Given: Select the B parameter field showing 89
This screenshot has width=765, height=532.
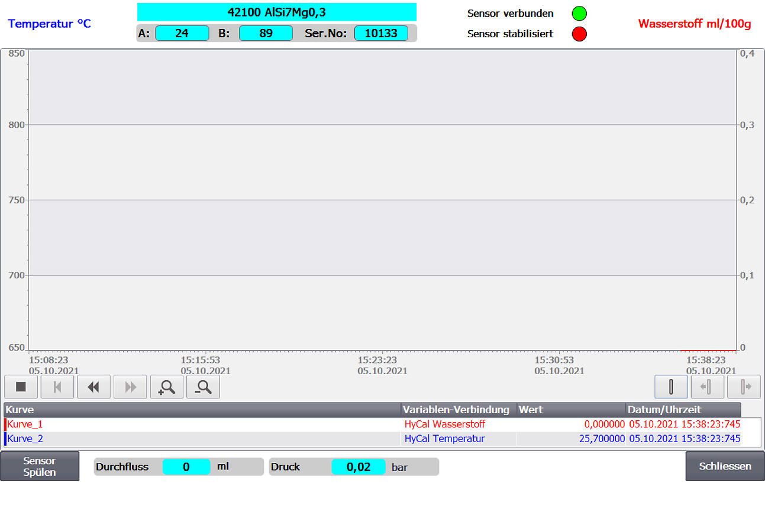Looking at the screenshot, I should [266, 33].
